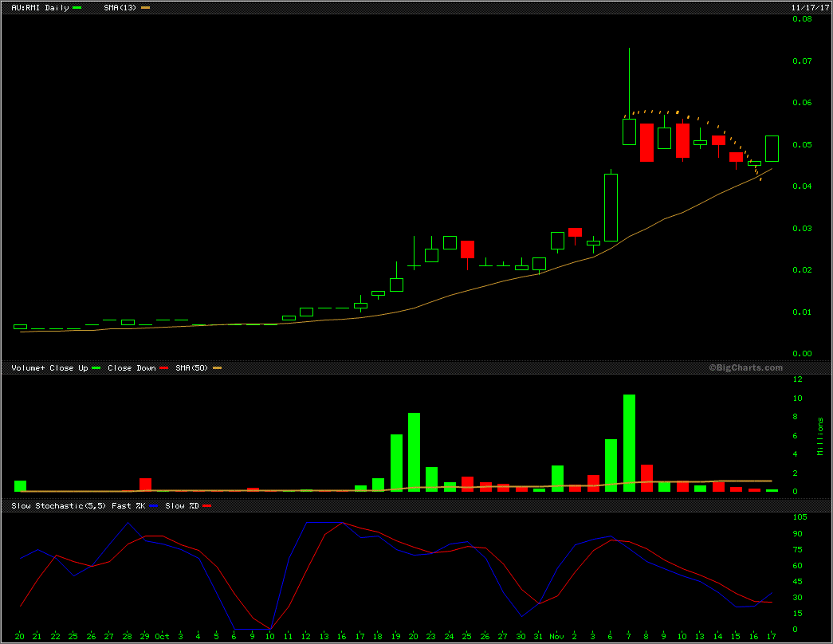
Task: Click the SMA(50) legend text
Action: pyautogui.click(x=192, y=367)
